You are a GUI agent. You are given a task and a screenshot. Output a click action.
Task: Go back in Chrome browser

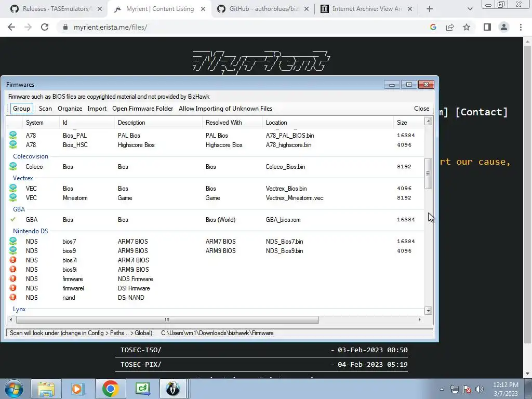pyautogui.click(x=11, y=27)
